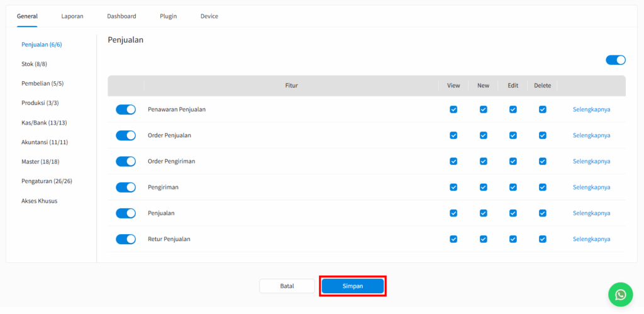Expand Selengkapnya for Pengiriman row

(591, 188)
